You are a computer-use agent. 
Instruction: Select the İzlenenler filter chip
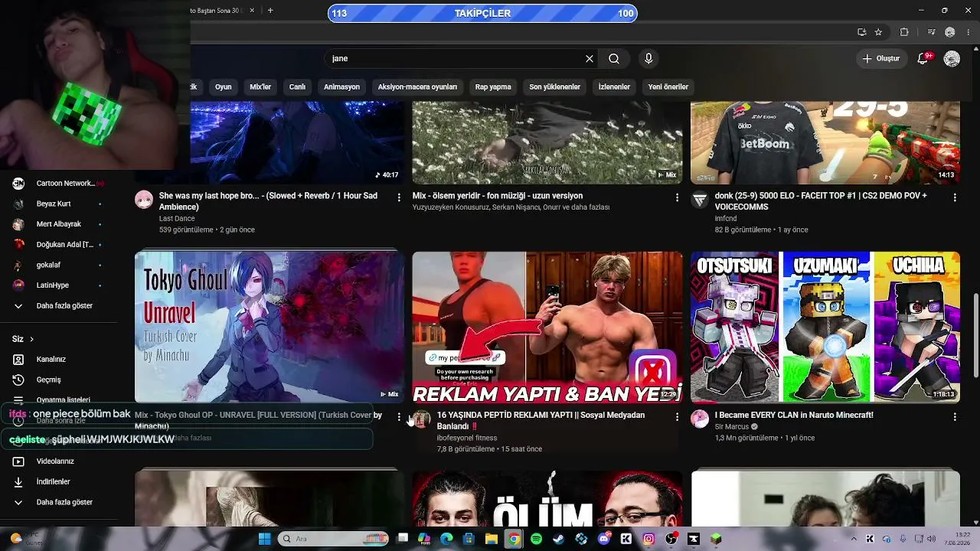(614, 87)
